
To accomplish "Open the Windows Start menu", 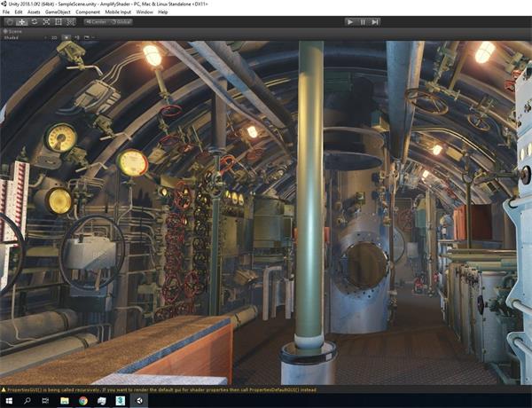I will (x=7, y=401).
